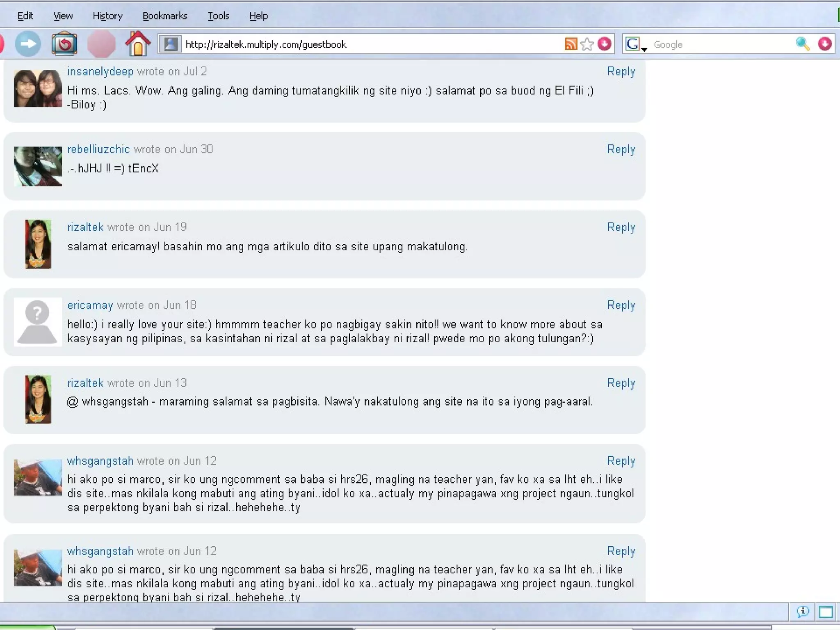Image resolution: width=840 pixels, height=630 pixels.
Task: Bookmark page with the star icon
Action: pos(587,44)
